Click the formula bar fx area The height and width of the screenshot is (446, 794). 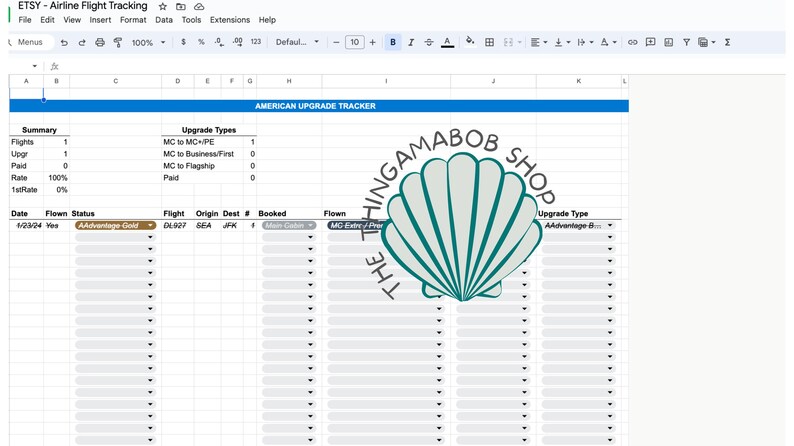click(55, 66)
